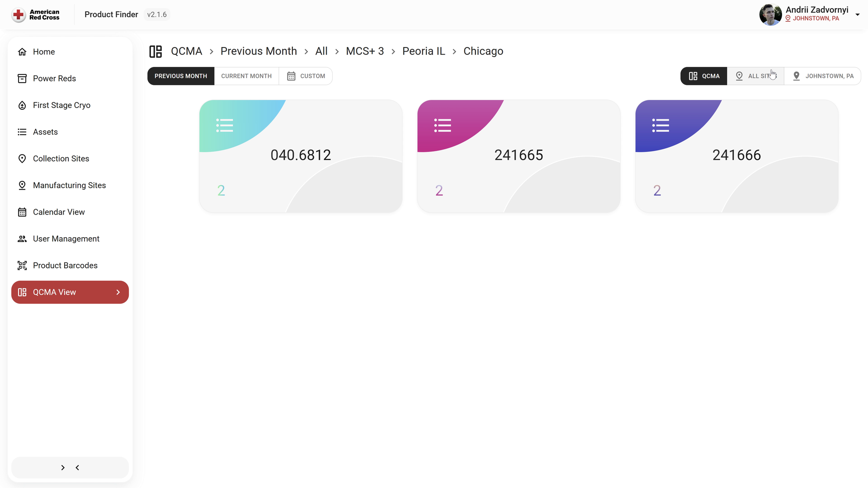
Task: Go to Peoria IL breadcrumb
Action: pos(424,51)
